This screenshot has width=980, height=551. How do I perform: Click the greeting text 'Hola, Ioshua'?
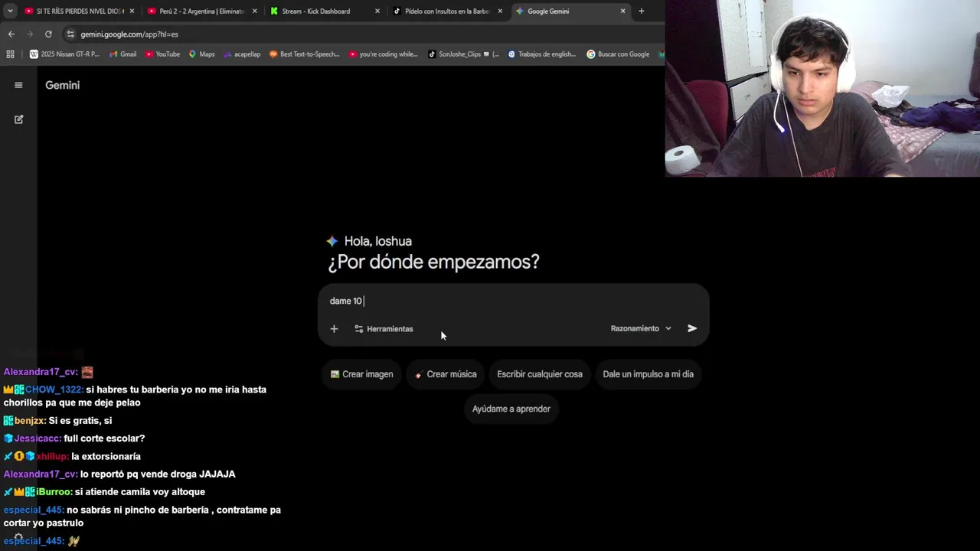point(377,241)
